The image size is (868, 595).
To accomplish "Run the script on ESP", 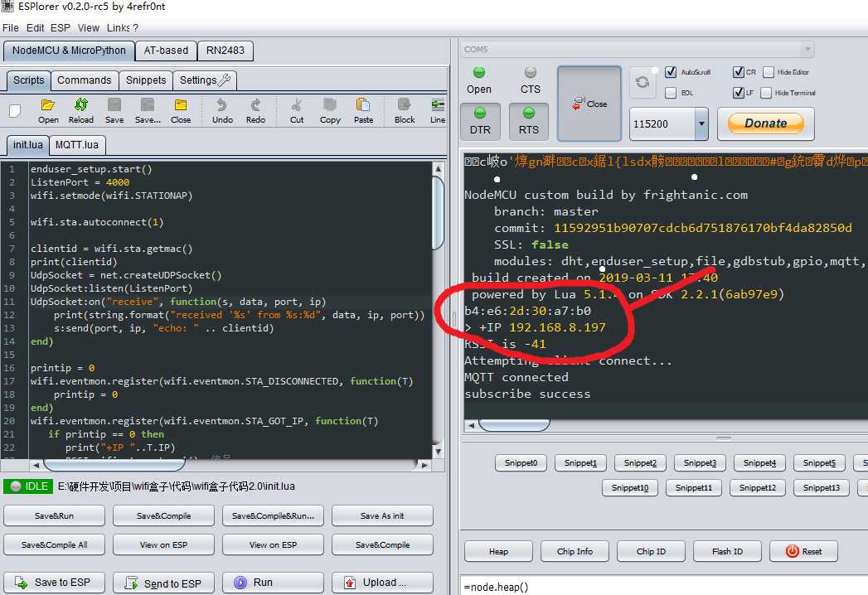I will click(273, 583).
